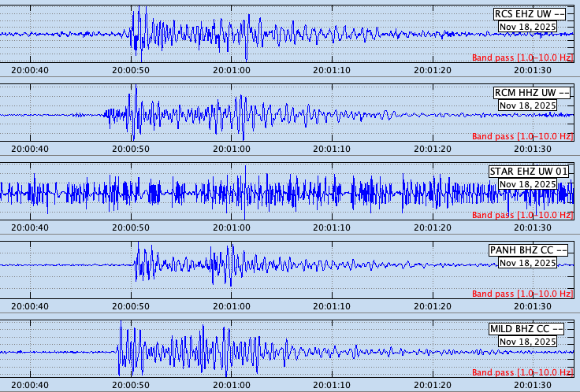The height and width of the screenshot is (392, 580).
Task: Click the Nov 18, 2025 date under MILD label
Action: [527, 342]
